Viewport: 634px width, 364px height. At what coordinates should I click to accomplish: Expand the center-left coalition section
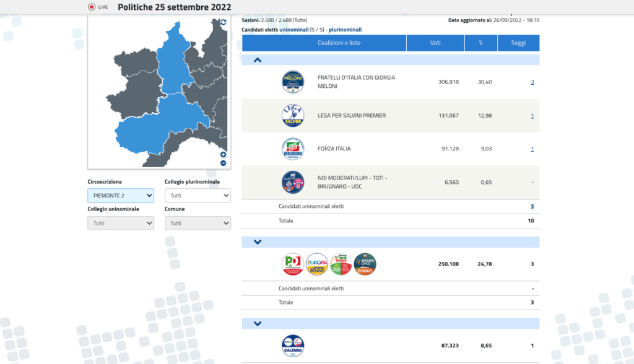click(x=258, y=242)
